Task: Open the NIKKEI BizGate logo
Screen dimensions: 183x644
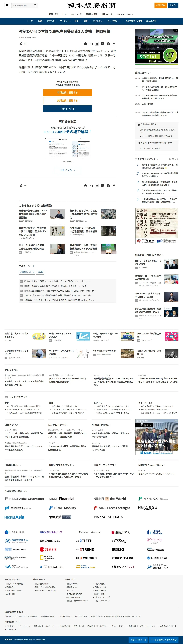Action: point(155,532)
